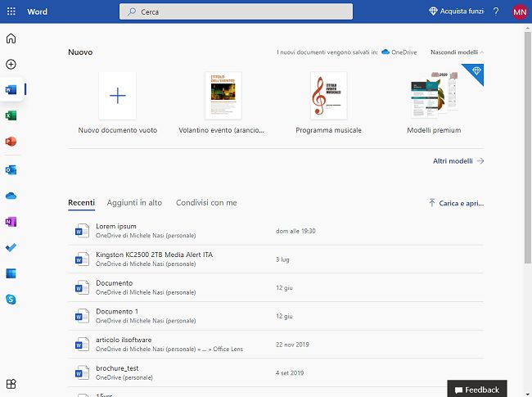Switch to the Recenti tab
532x397 pixels.
[81, 202]
